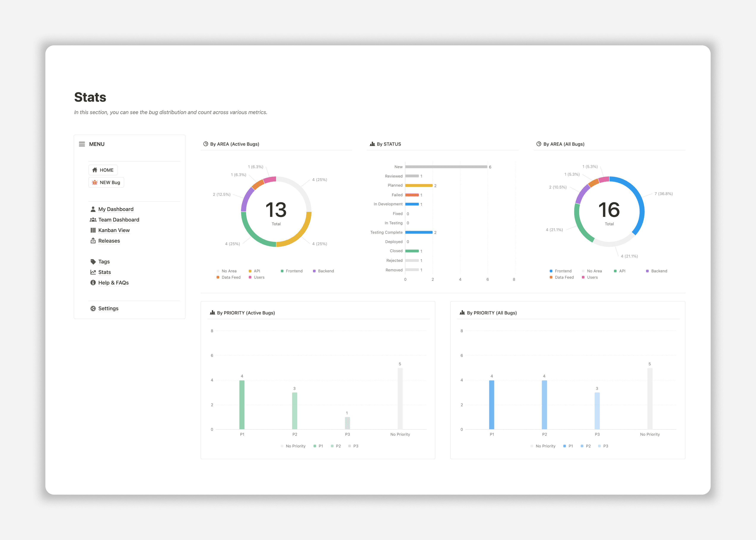Toggle the Backend legend entry

[325, 271]
